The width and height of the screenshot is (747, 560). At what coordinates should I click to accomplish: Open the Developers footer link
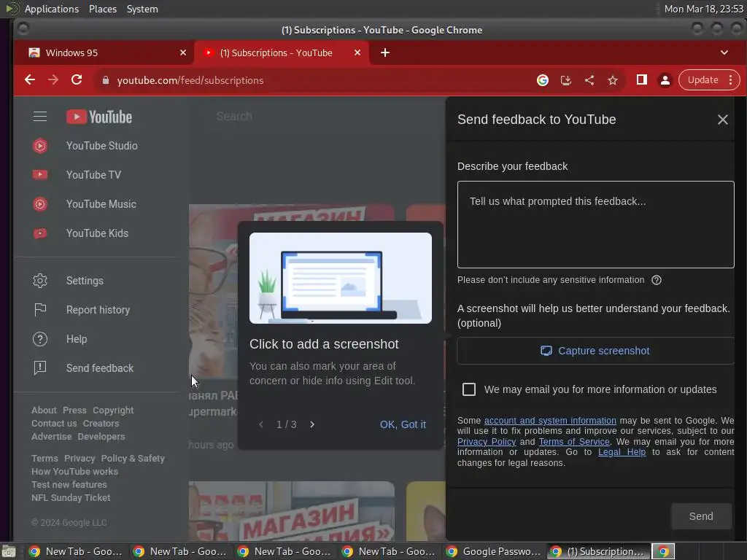pos(101,437)
